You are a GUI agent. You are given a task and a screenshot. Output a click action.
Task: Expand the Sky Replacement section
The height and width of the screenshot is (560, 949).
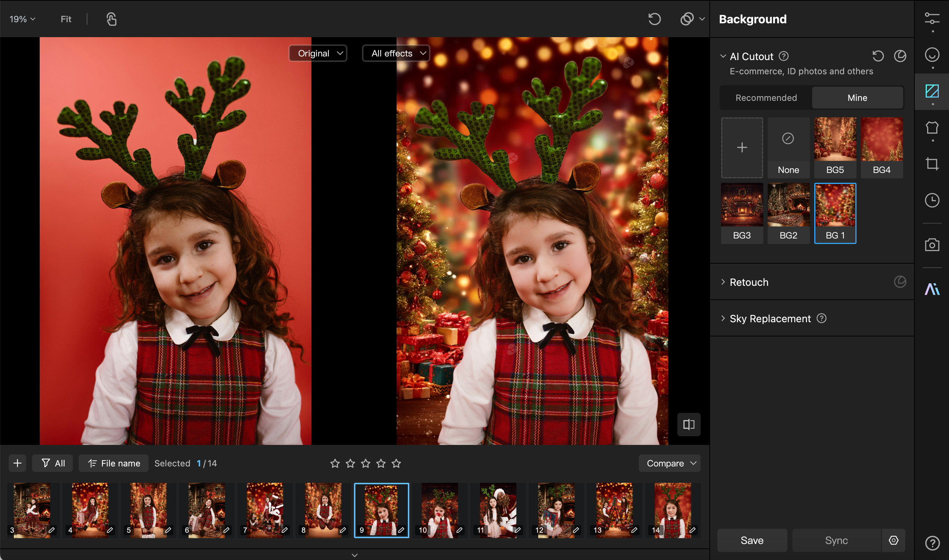pos(770,319)
